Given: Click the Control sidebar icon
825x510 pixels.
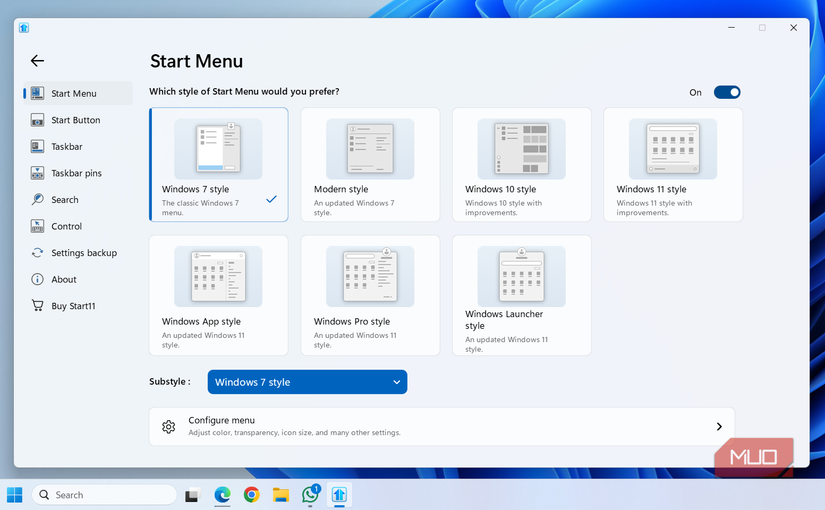Looking at the screenshot, I should pos(37,226).
